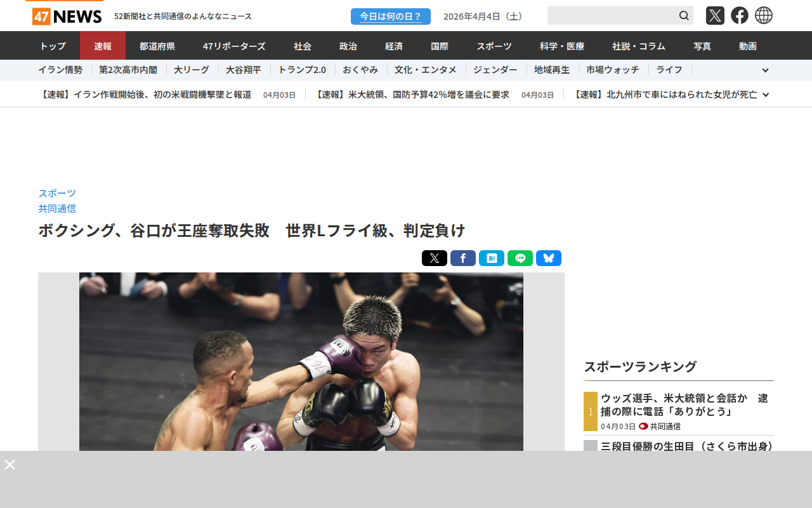Click the 今日は何の日？ button
This screenshot has height=508, width=812.
click(x=391, y=17)
